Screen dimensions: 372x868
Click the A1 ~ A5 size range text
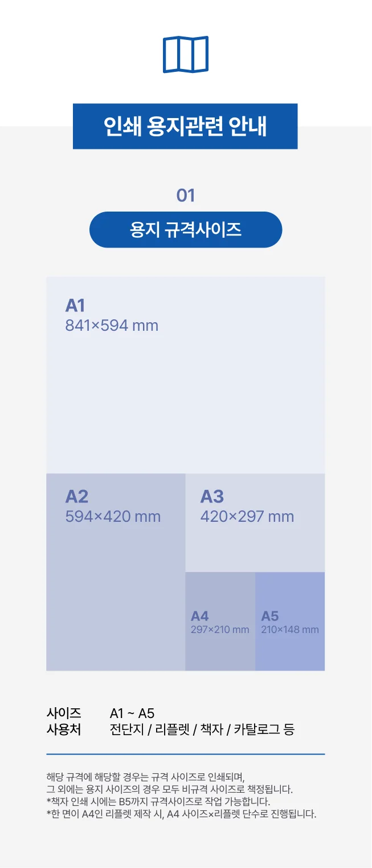(132, 713)
